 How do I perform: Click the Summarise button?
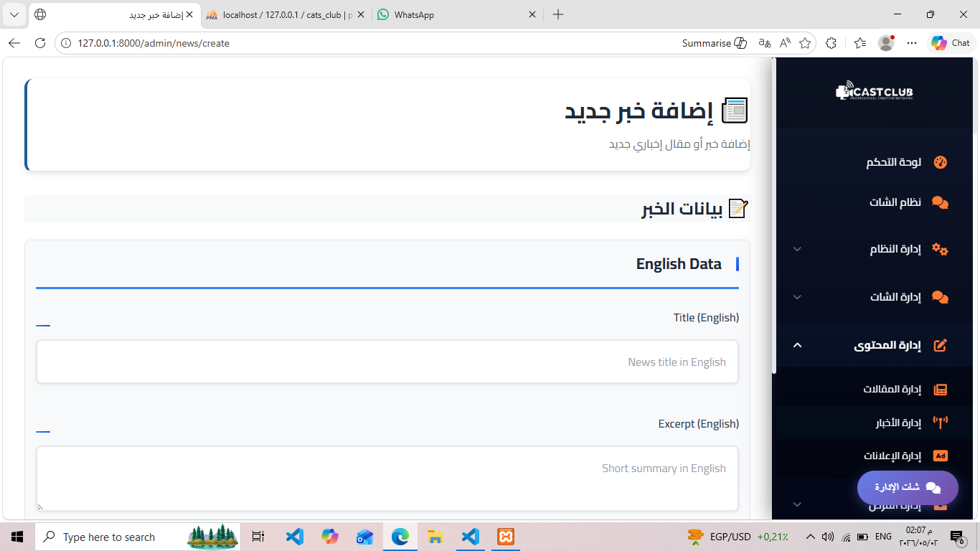pos(715,43)
